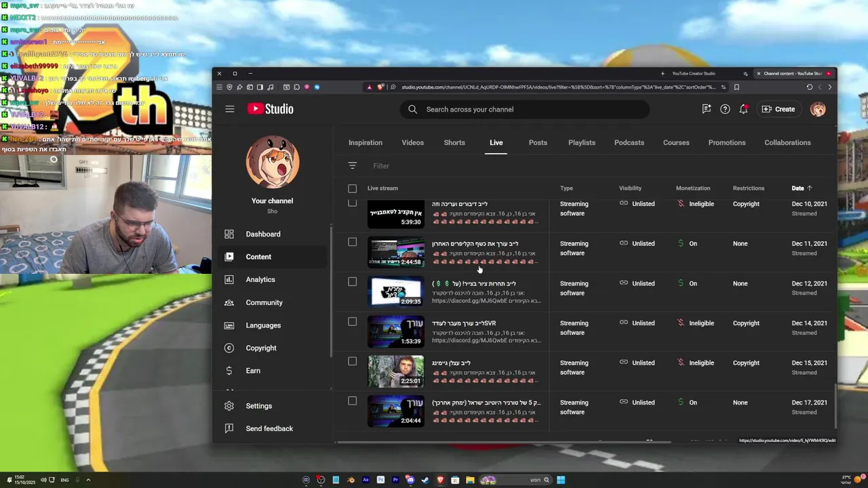Open the 1:53:39 stream thumbnail

tap(396, 331)
